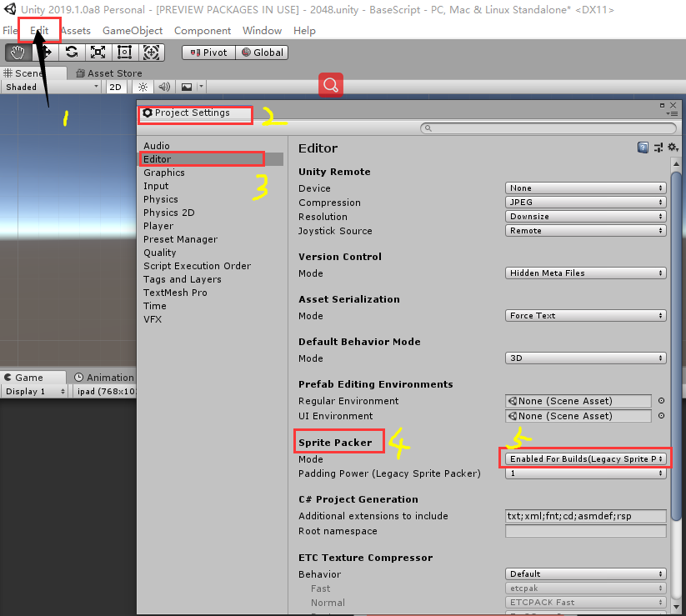Switch to the Asset Store tab

pos(109,73)
